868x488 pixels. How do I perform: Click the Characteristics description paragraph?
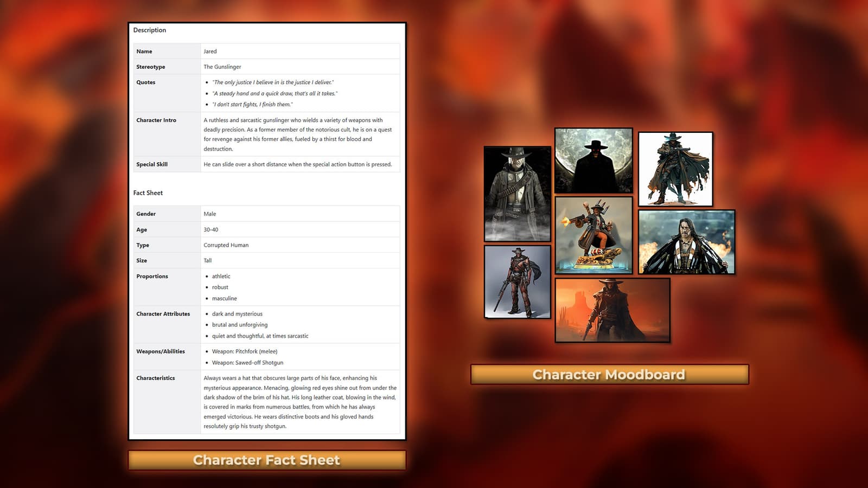coord(300,402)
